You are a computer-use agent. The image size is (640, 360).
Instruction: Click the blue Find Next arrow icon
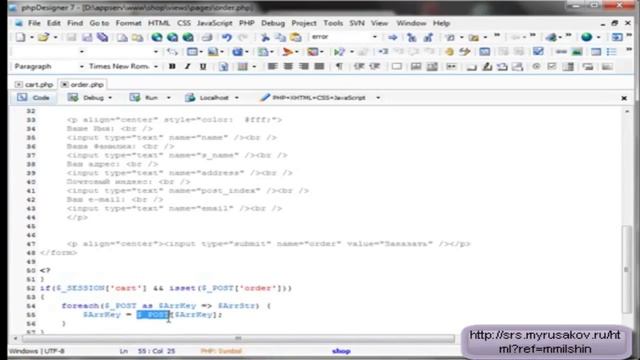392,38
